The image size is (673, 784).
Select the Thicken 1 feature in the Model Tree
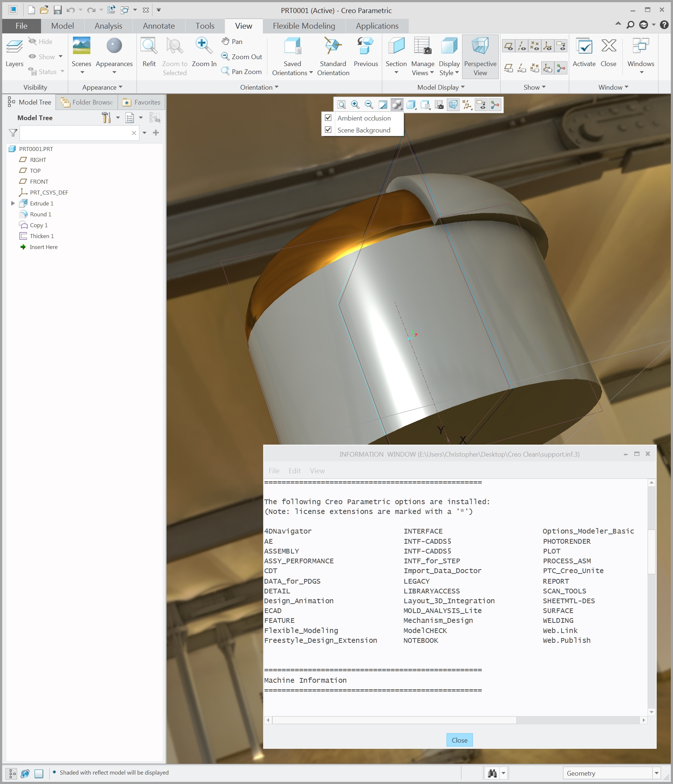click(42, 236)
